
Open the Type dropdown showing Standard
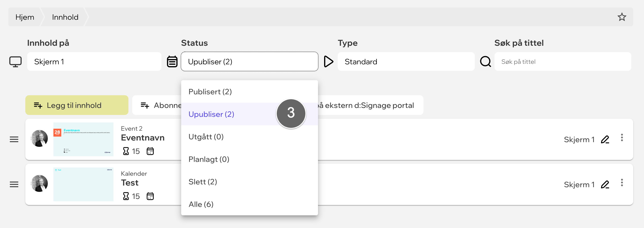tap(406, 61)
